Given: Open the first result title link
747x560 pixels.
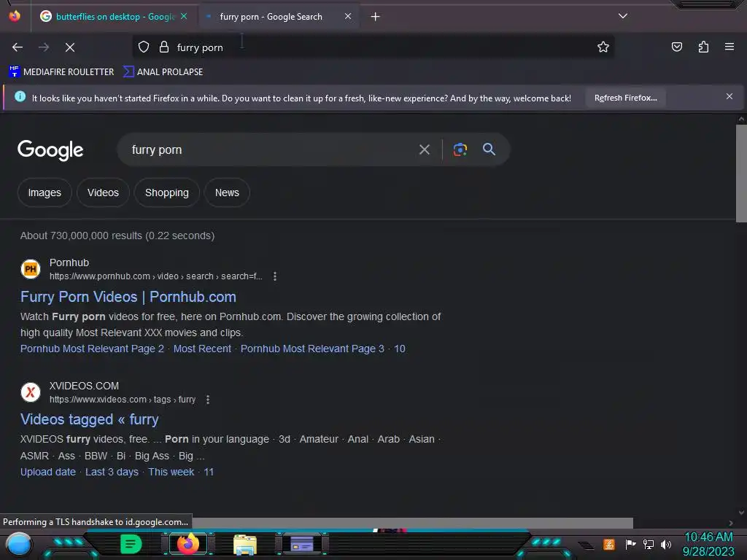Looking at the screenshot, I should [x=128, y=297].
